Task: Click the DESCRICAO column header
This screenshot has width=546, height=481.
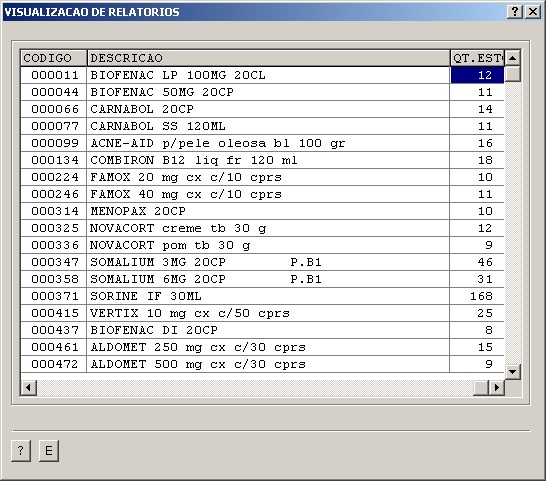Action: click(x=268, y=58)
